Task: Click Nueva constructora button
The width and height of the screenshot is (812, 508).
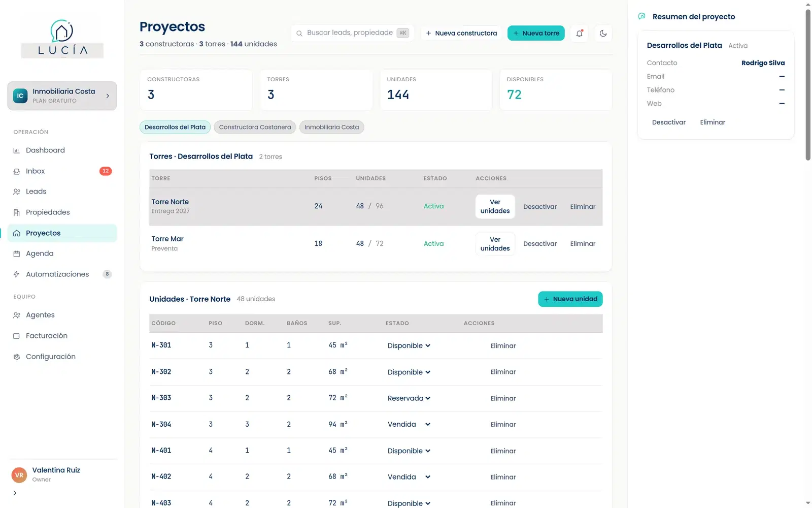Action: point(461,33)
